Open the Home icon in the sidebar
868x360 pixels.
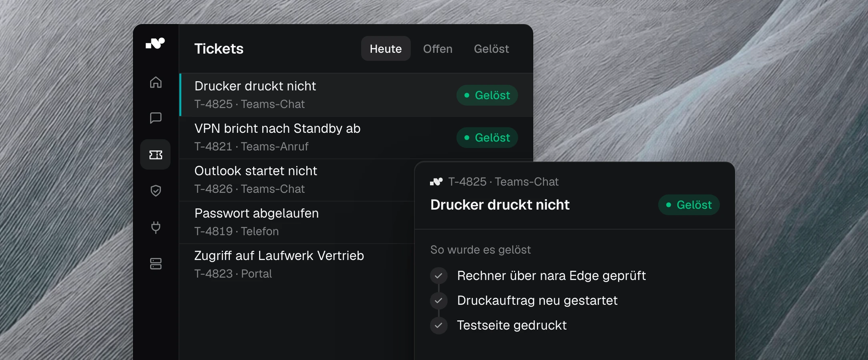[x=156, y=82]
